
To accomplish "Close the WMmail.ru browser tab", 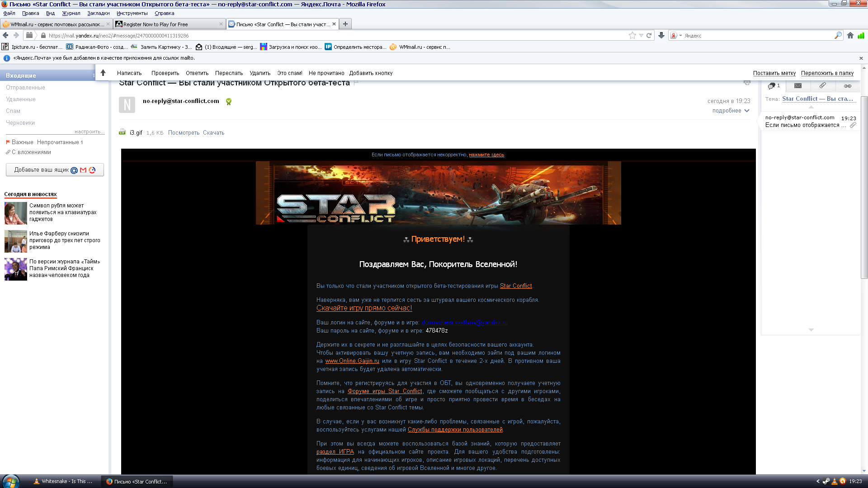I will tap(108, 24).
